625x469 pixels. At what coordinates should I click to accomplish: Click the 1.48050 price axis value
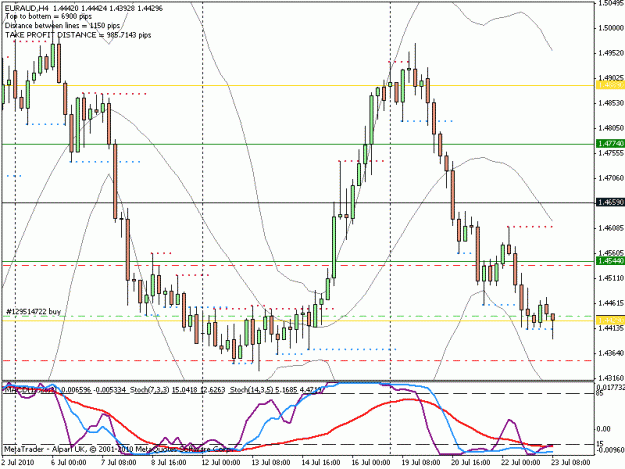click(x=611, y=128)
